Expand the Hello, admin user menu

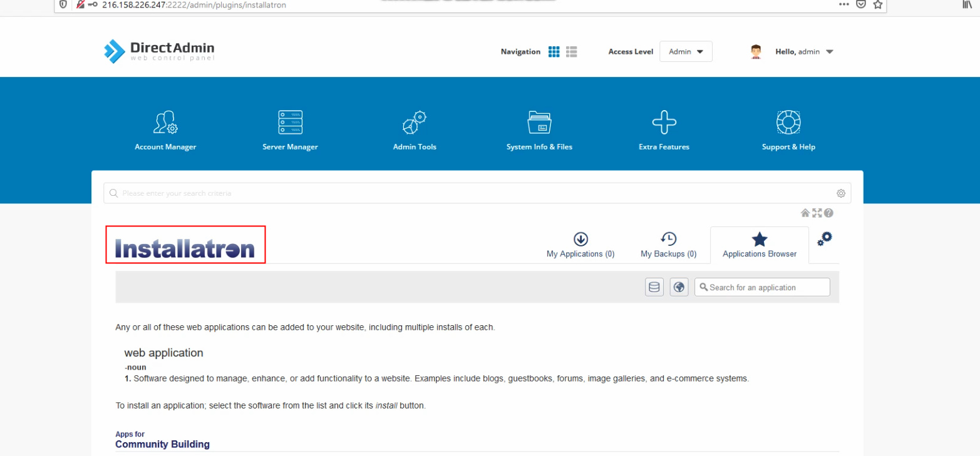792,52
